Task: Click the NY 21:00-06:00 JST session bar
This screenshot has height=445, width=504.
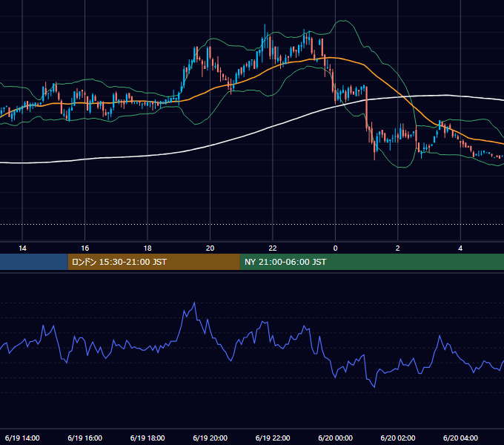Action: pos(372,262)
